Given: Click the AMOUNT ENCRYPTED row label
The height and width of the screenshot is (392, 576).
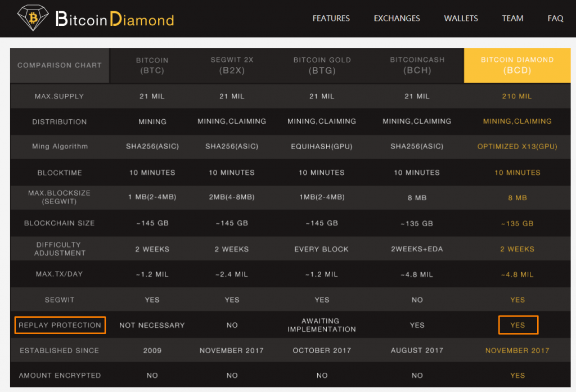Looking at the screenshot, I should click(60, 375).
